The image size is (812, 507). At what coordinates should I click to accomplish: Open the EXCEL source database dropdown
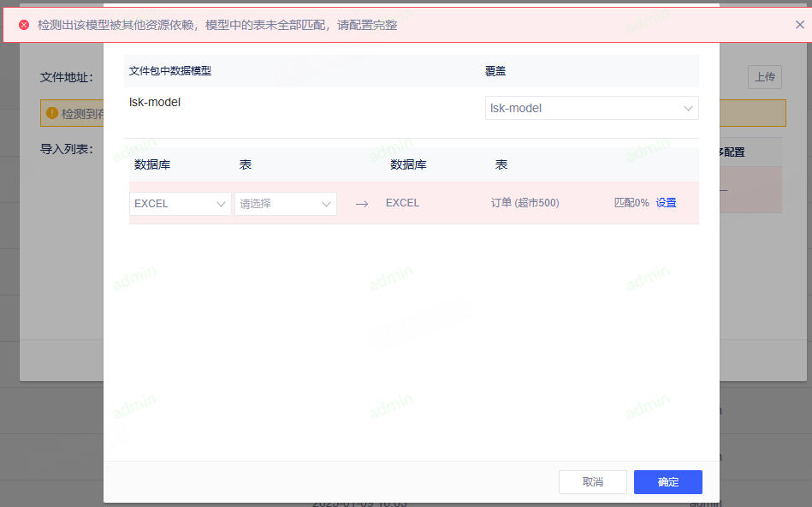(180, 204)
